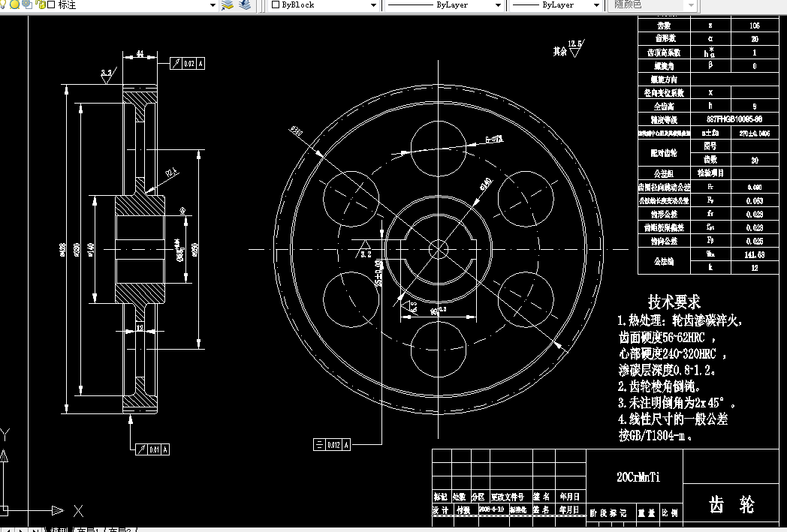This screenshot has width=787, height=532.
Task: Select the 渗碳层深度0.8-1.2 line
Action: tap(667, 370)
